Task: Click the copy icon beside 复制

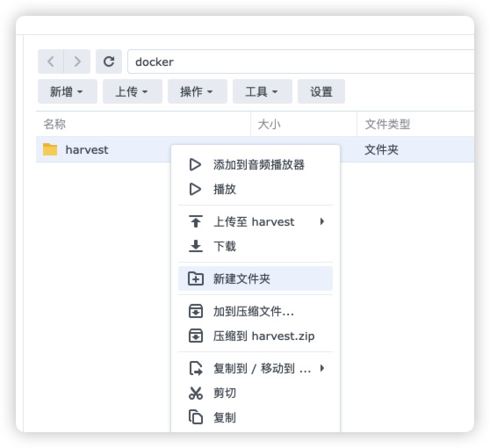Action: point(196,417)
